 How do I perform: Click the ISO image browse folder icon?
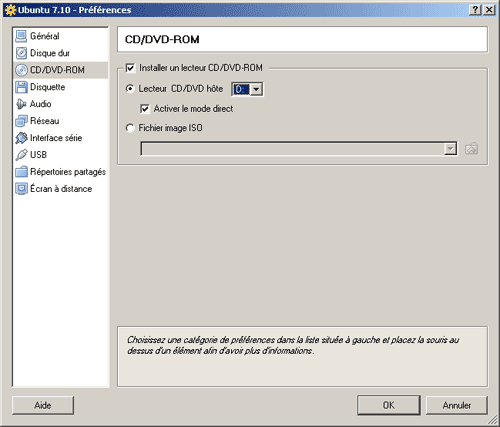pyautogui.click(x=471, y=149)
